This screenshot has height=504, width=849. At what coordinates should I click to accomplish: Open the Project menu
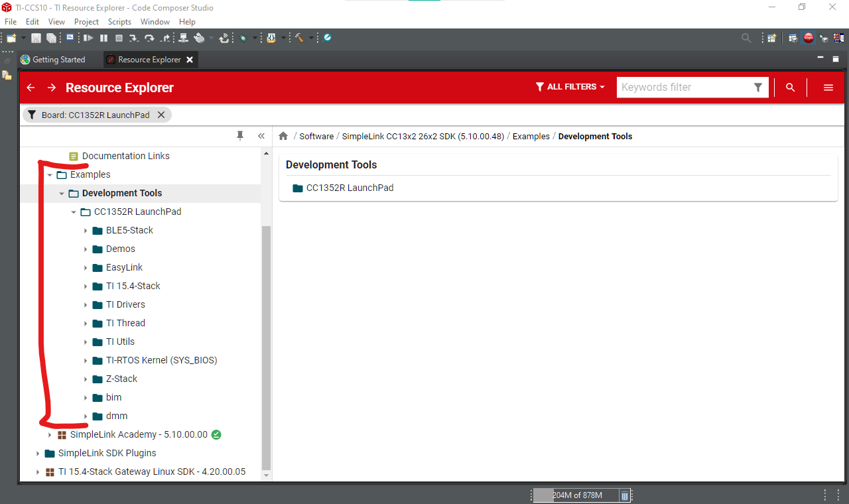click(86, 22)
